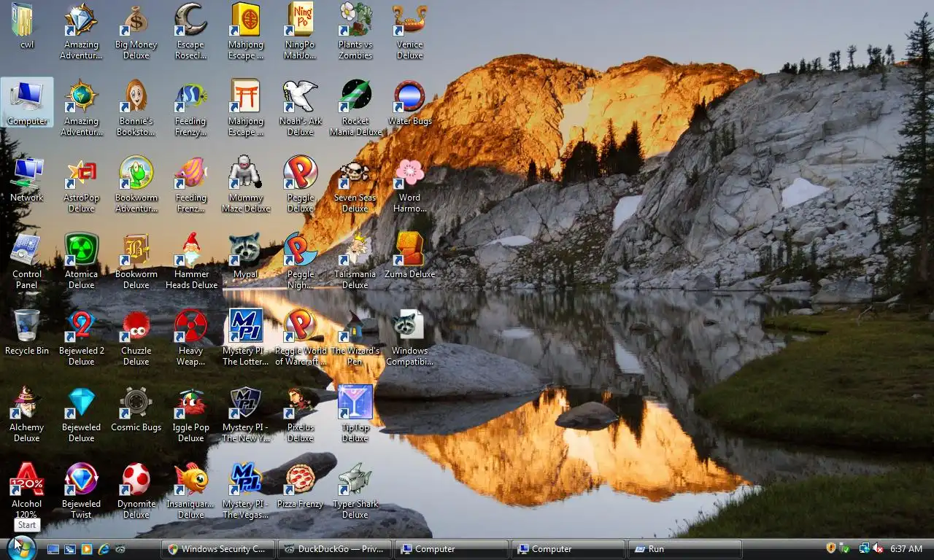Select Mystery PI The New York shortcut
Image resolution: width=934 pixels, height=560 pixels.
point(246,414)
